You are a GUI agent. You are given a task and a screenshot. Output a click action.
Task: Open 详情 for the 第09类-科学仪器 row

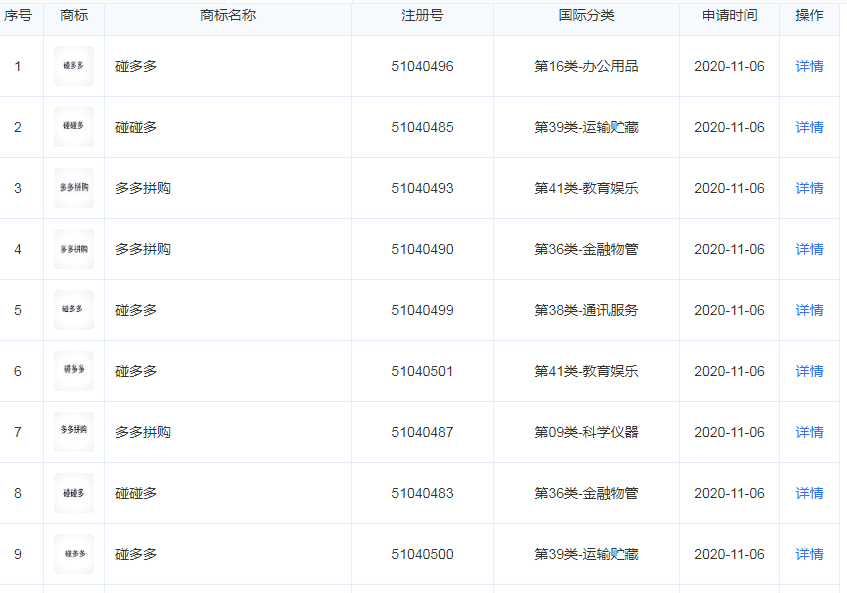pos(809,432)
